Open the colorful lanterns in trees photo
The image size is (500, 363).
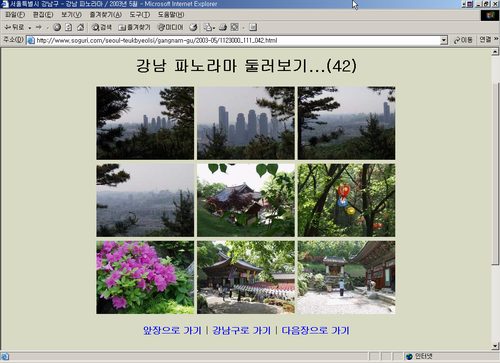[346, 200]
